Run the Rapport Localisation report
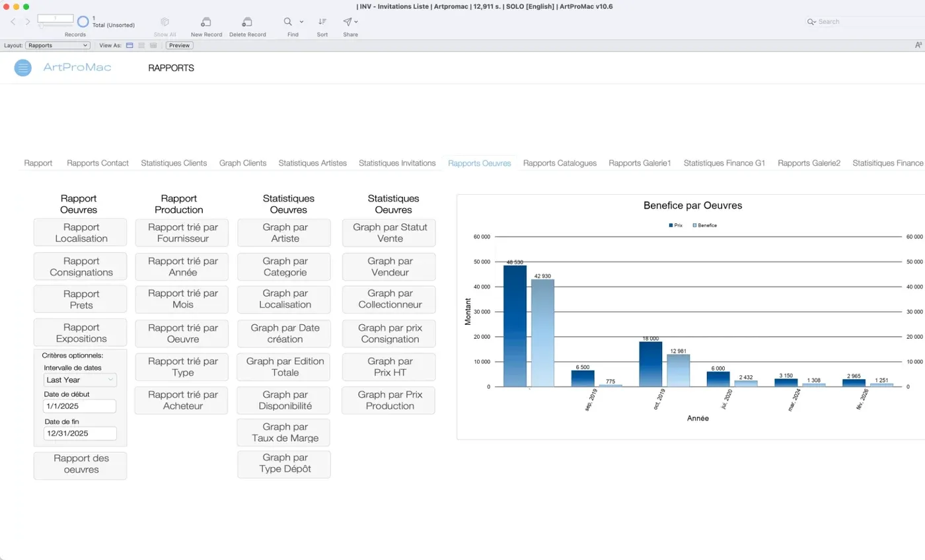Viewport: 925px width, 560px height. pos(80,232)
